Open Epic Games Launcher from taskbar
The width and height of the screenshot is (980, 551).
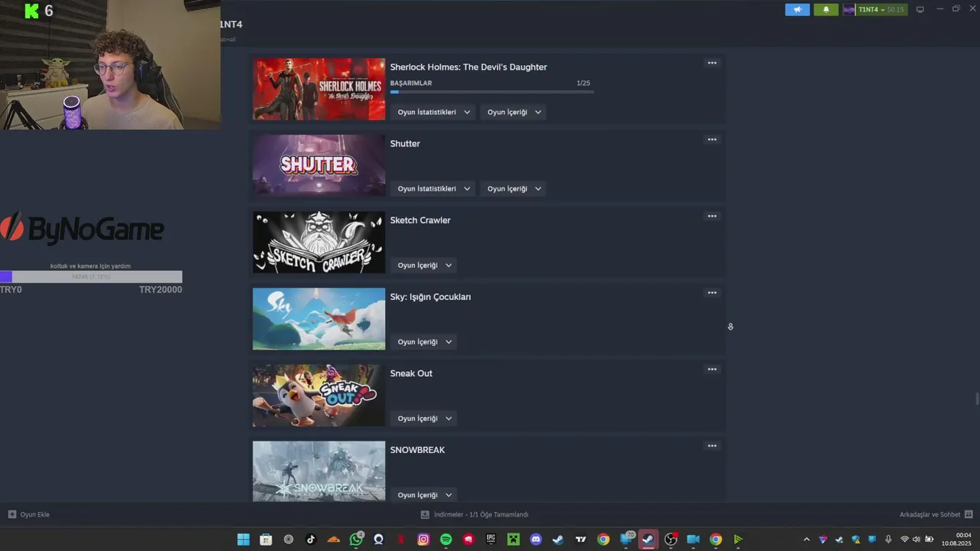point(491,540)
